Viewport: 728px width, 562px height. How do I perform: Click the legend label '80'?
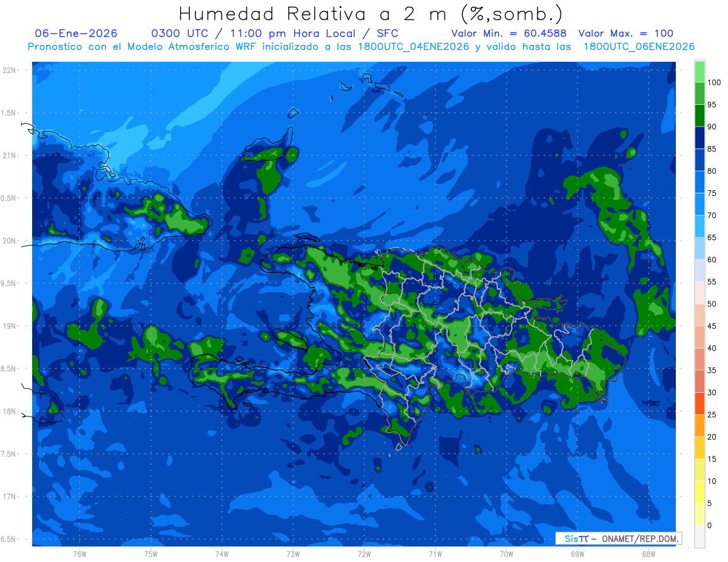pos(712,171)
